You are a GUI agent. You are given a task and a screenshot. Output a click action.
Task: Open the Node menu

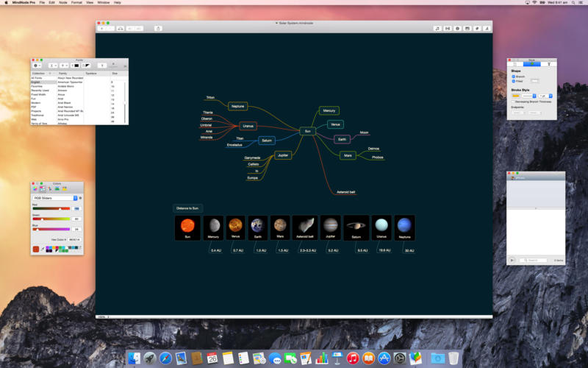click(62, 3)
